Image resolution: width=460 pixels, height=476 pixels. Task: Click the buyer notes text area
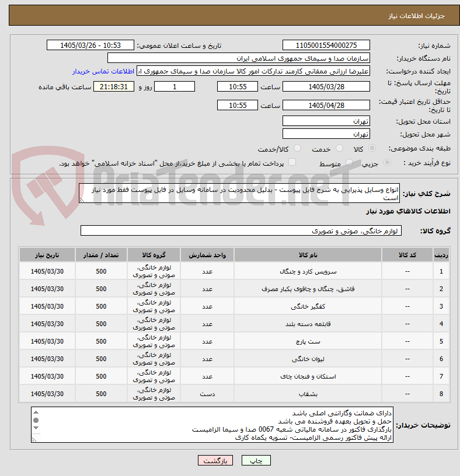[212, 425]
